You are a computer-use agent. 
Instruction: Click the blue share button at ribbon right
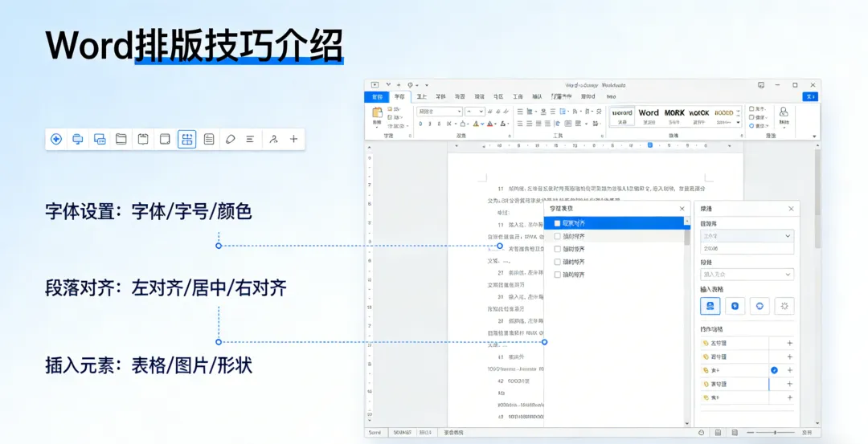click(810, 97)
